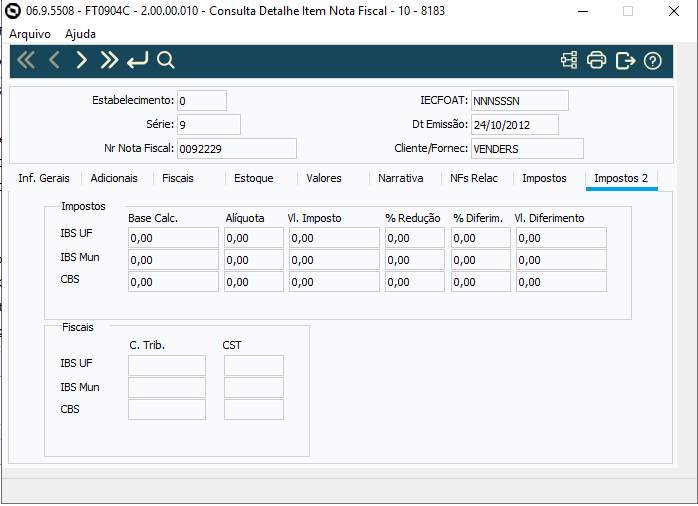Click IBS UF Base Calc. field

pyautogui.click(x=173, y=238)
